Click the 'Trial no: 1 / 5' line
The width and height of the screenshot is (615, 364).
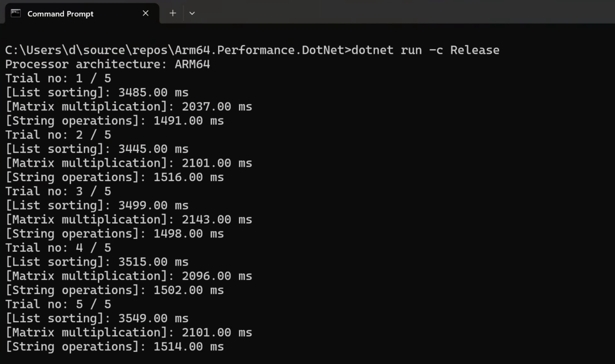(58, 78)
